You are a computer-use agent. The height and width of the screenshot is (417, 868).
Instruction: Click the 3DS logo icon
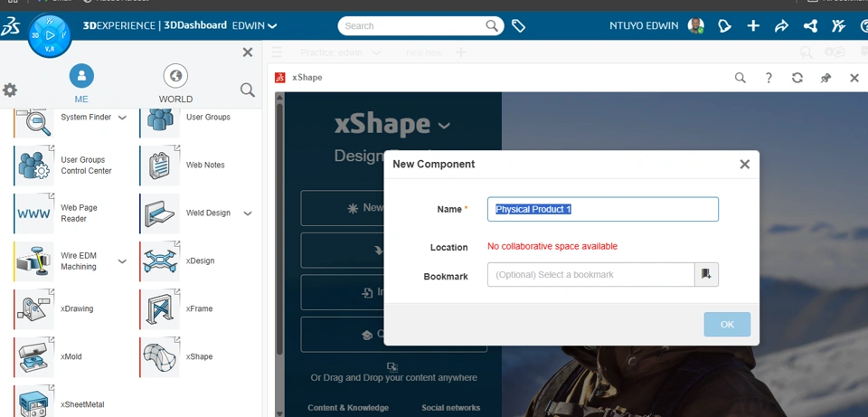pyautogui.click(x=10, y=26)
